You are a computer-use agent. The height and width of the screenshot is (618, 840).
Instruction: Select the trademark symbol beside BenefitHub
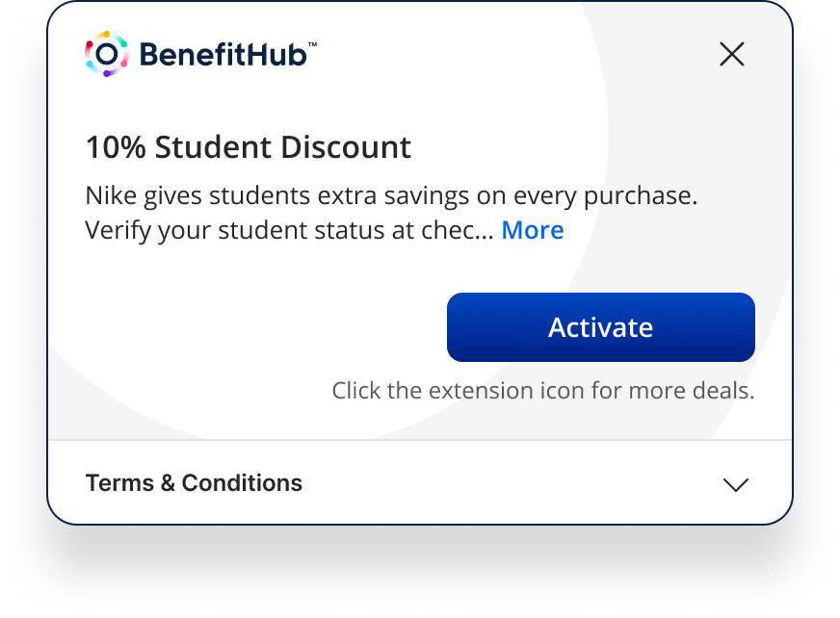pyautogui.click(x=312, y=44)
